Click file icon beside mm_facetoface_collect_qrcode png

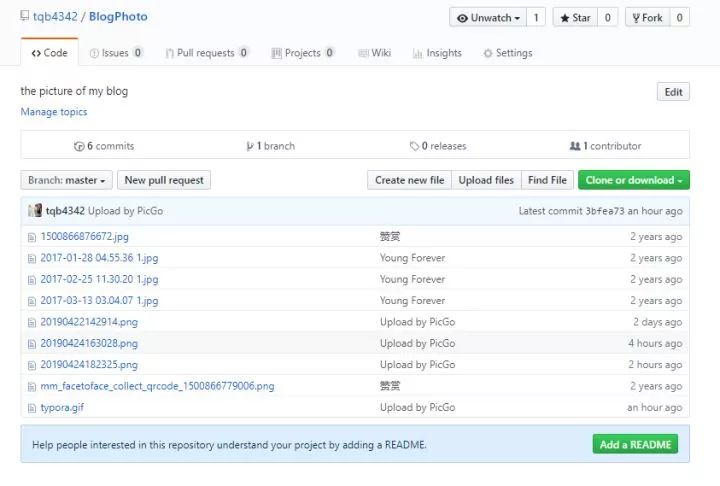coord(32,386)
